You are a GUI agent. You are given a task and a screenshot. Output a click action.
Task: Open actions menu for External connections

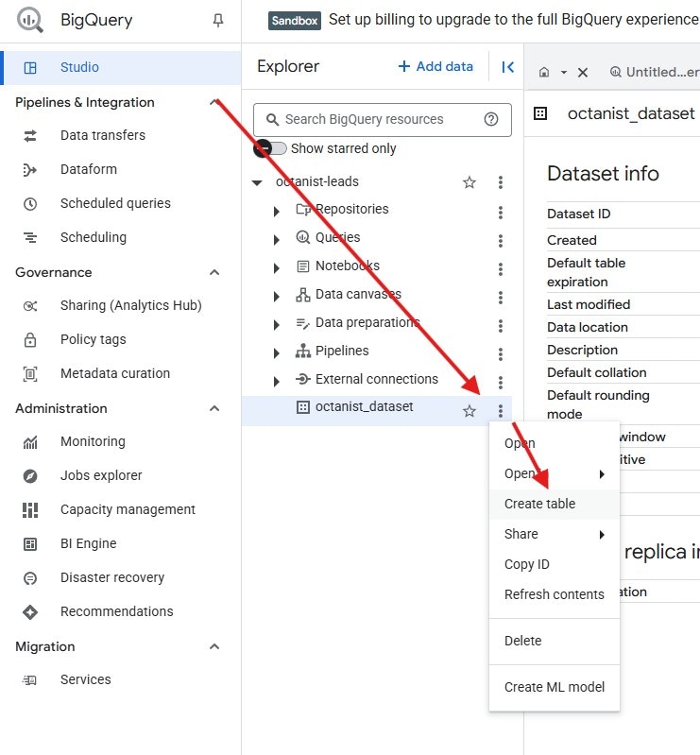[501, 383]
